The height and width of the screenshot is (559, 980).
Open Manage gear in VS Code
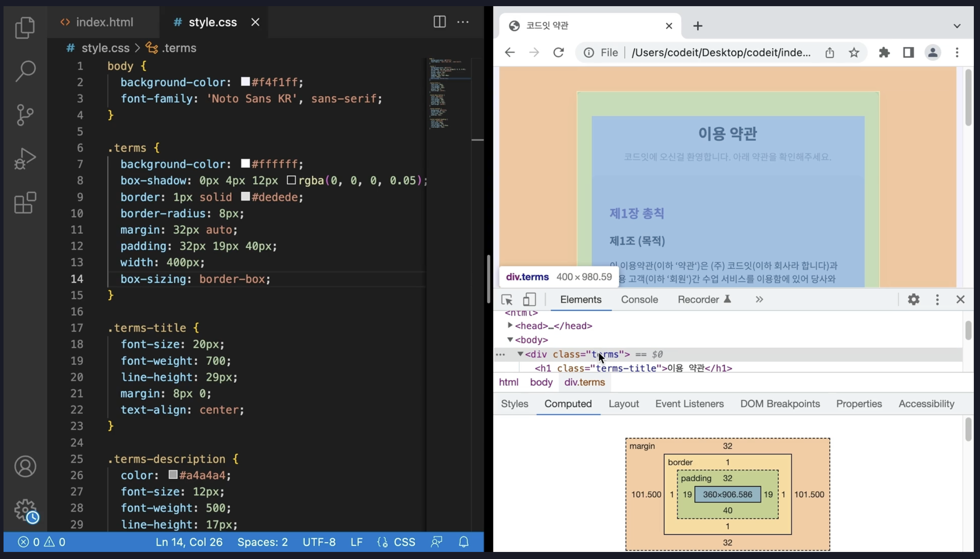pyautogui.click(x=25, y=511)
